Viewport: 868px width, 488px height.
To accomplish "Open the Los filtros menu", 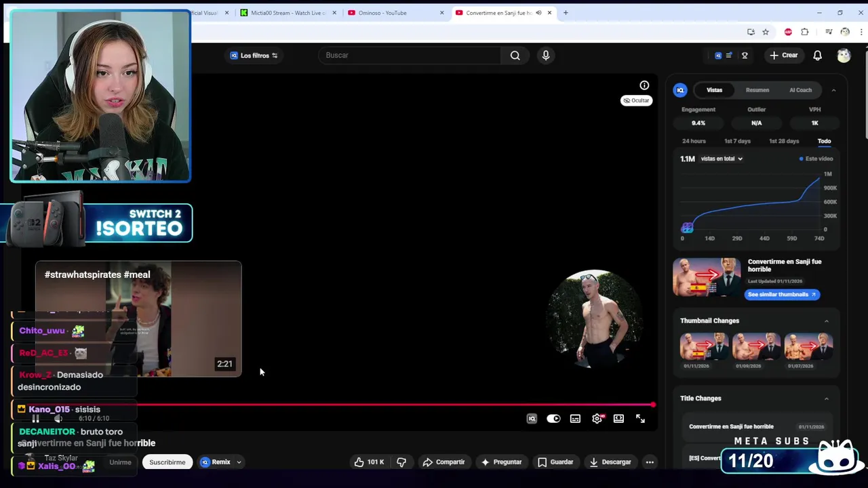I will 254,56.
